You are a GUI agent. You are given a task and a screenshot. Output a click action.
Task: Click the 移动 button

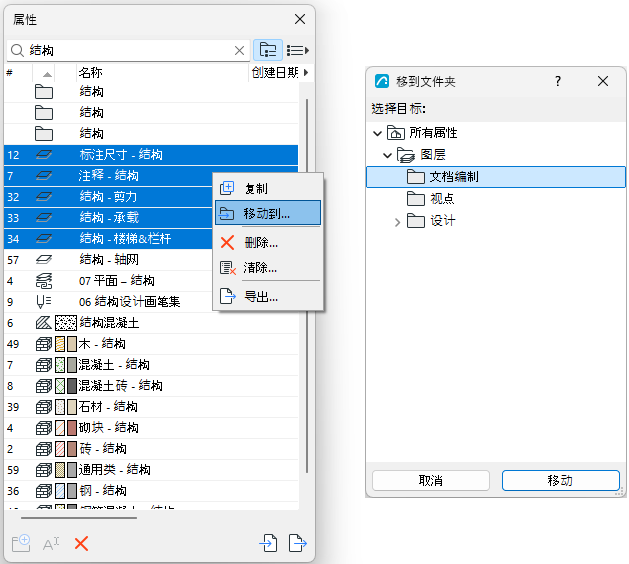tap(560, 480)
